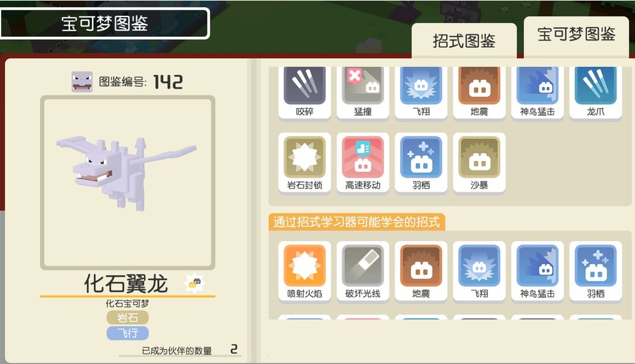
Task: Click the small icon beside 化石翼龙 name
Action: [x=194, y=282]
